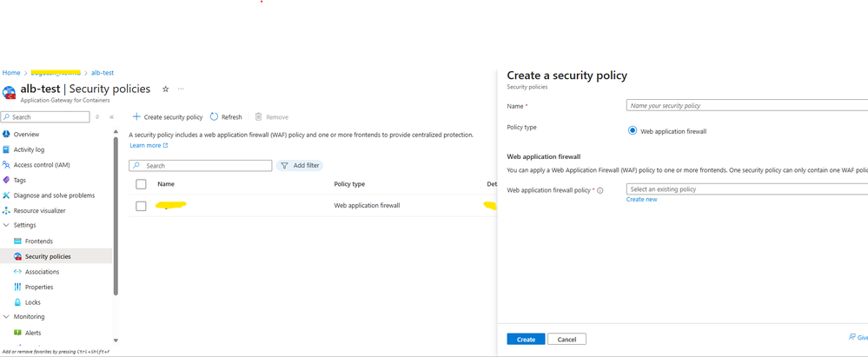Click the Locks padlock icon
Viewport: 868px width, 357px height.
pyautogui.click(x=17, y=303)
